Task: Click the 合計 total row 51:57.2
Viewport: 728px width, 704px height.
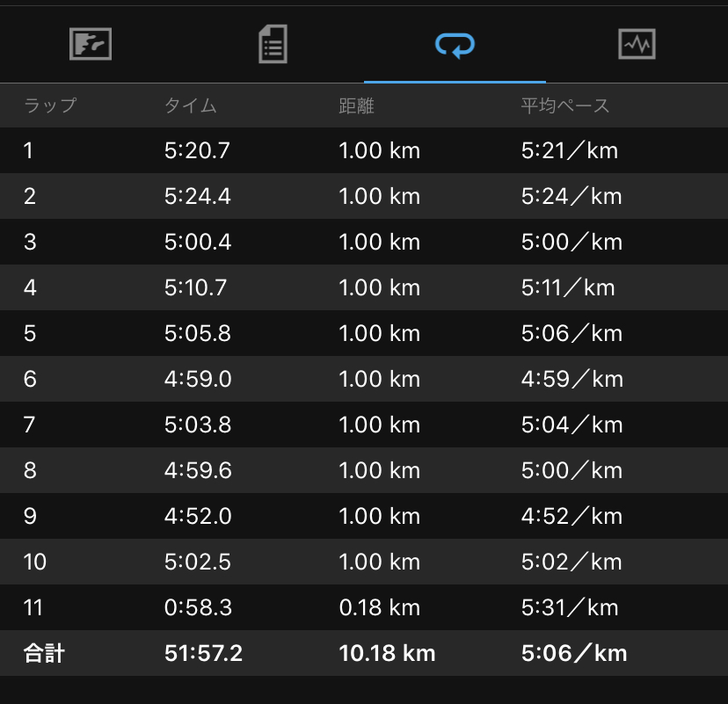Action: point(364,653)
